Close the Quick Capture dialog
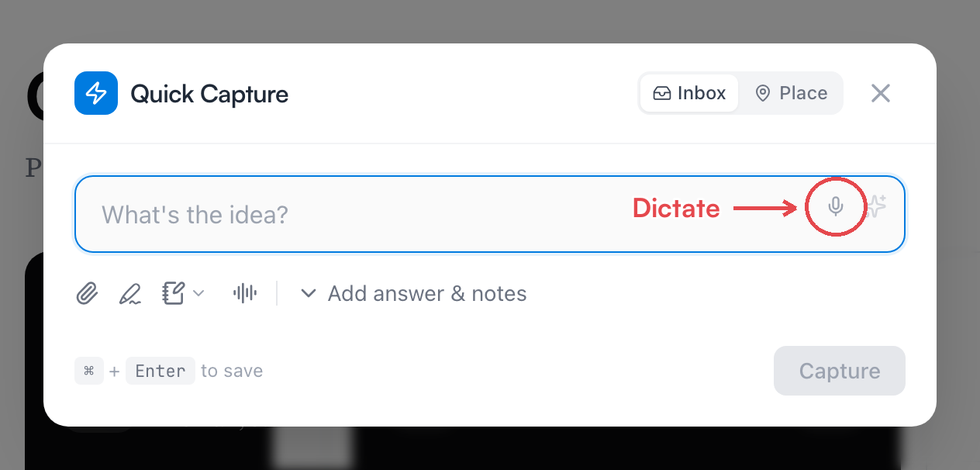Screen dimensions: 980x470 pos(880,93)
